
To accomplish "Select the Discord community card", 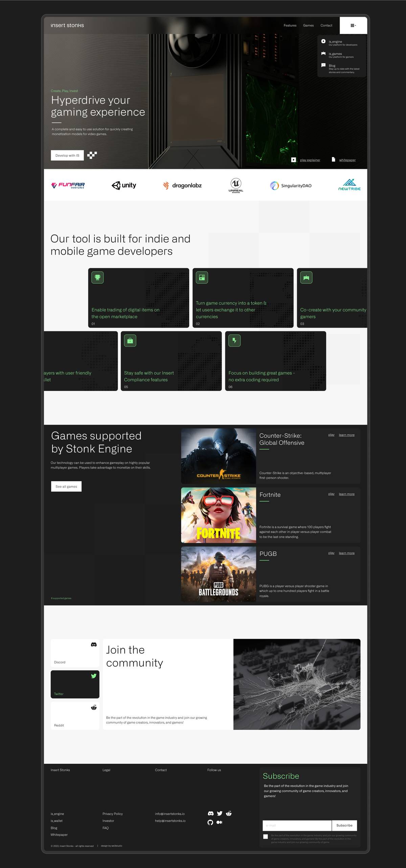I will 75,653.
